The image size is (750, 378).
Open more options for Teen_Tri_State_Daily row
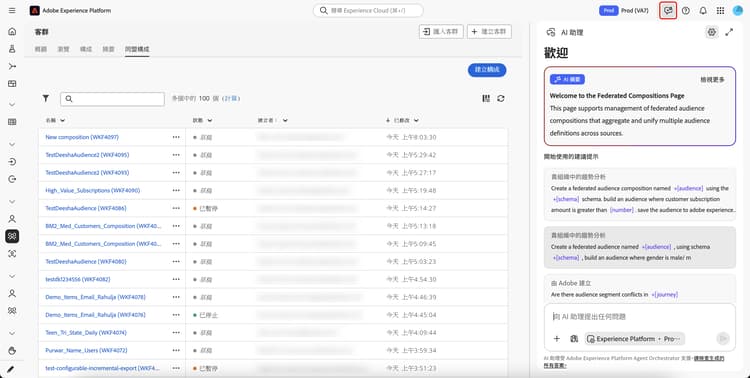click(176, 333)
